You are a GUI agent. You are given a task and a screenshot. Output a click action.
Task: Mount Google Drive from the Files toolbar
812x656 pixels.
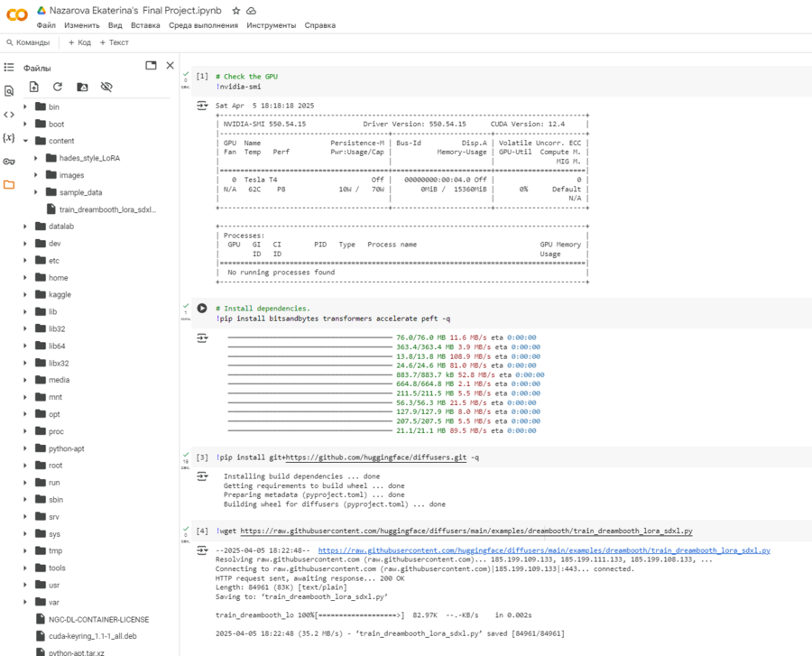point(82,88)
